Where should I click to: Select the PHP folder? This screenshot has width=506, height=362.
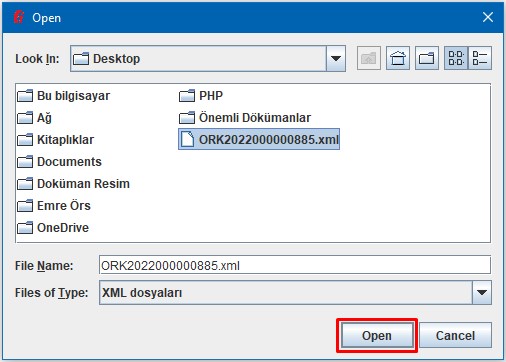201,96
